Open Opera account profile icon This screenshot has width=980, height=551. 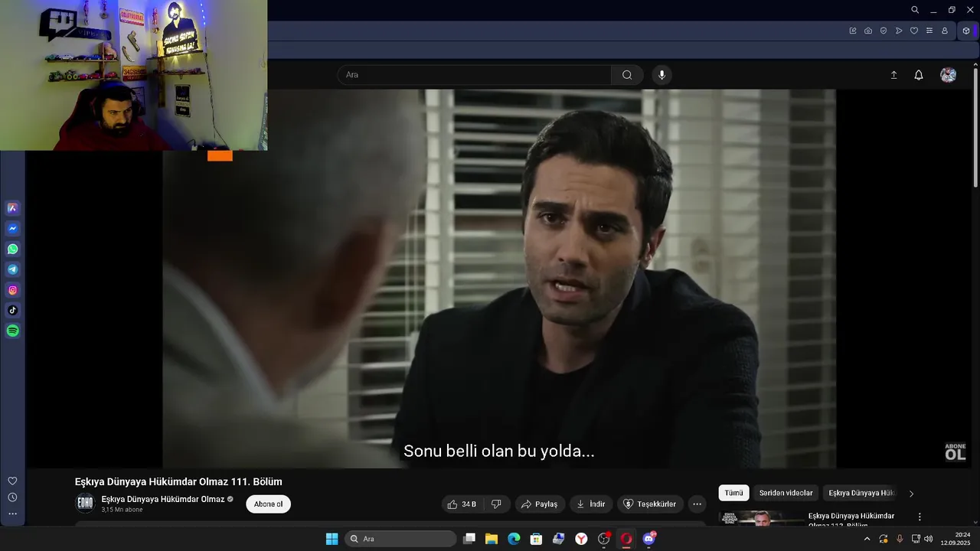coord(945,31)
